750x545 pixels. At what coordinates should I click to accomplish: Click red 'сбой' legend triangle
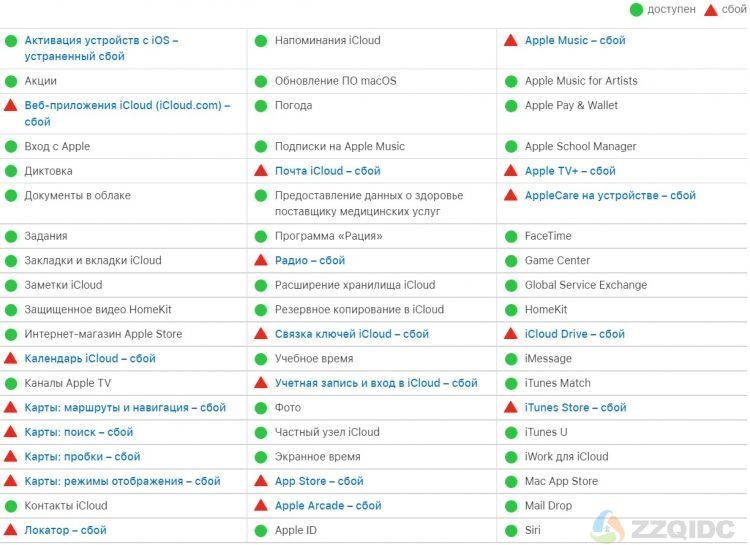tap(711, 10)
